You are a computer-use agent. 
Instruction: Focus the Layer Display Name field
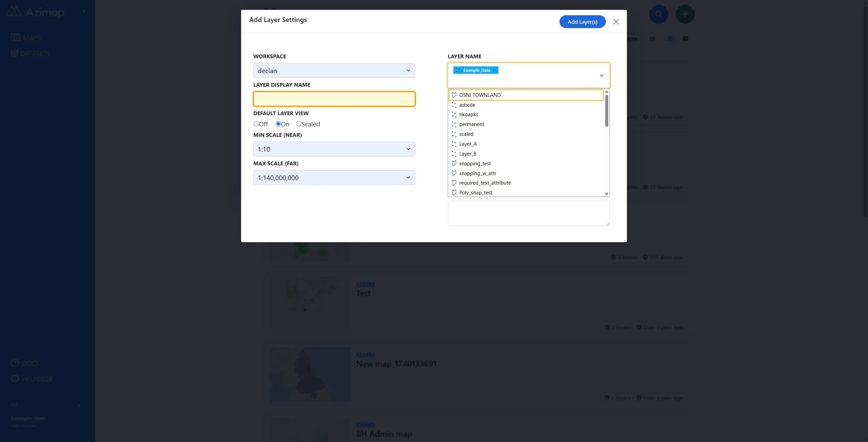coord(334,99)
